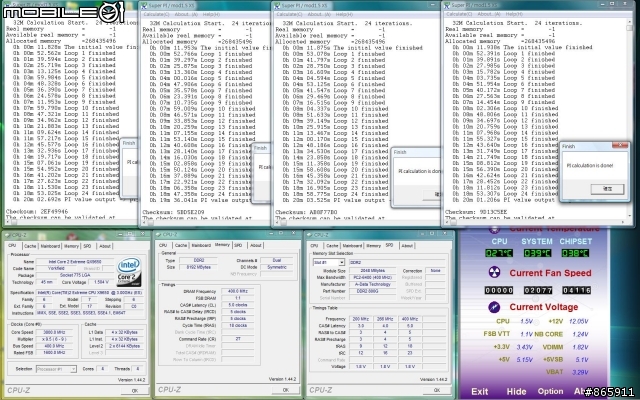Image resolution: width=640 pixels, height=400 pixels.
Task: Click the lightning Current Voltage icon
Action: point(494,307)
